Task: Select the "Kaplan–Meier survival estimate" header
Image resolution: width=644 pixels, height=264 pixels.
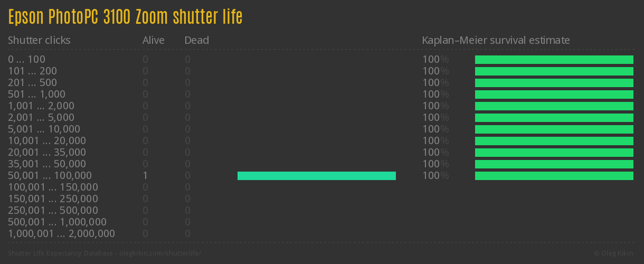Action: [496, 40]
